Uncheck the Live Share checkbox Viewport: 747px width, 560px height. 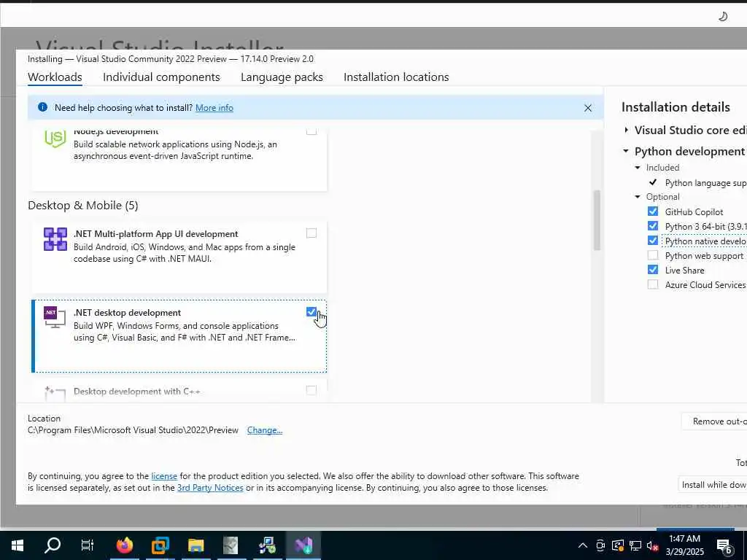(653, 270)
